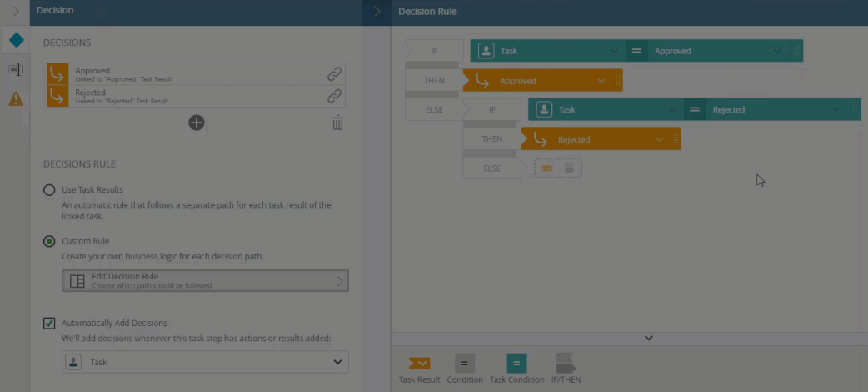Click the first THEN label block
868x392 pixels.
(x=435, y=80)
